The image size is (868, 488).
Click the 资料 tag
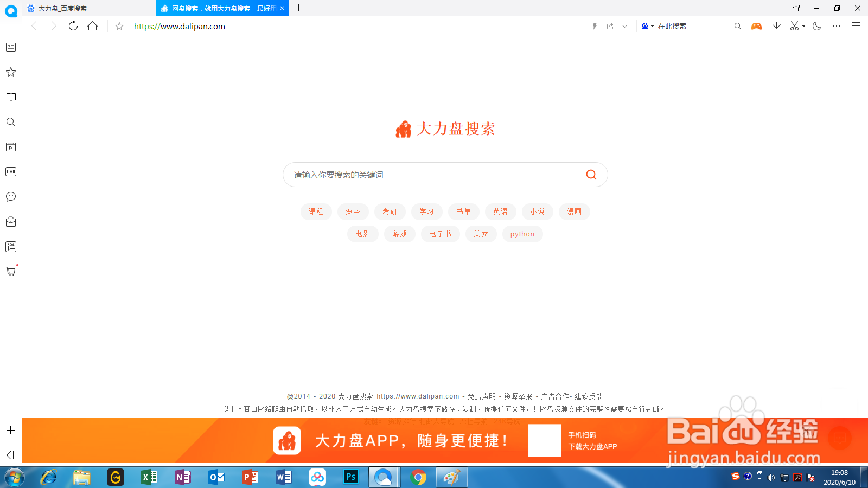[353, 211]
